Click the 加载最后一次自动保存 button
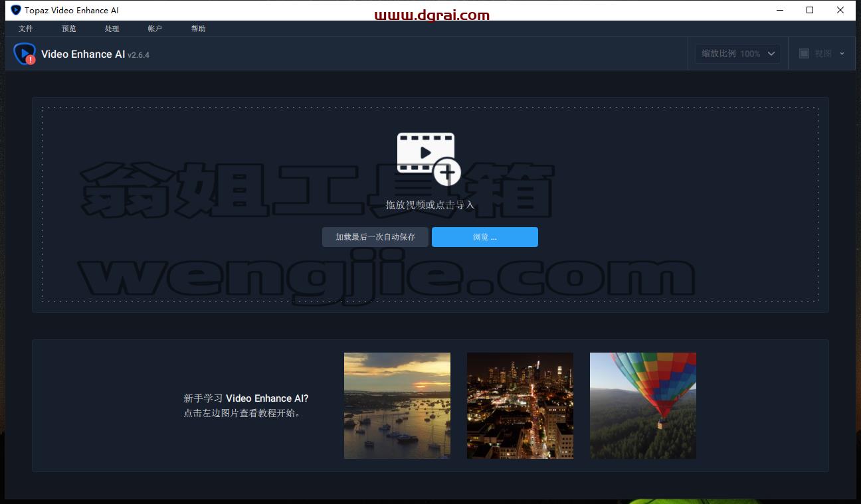Viewport: 861px width, 504px height. point(375,237)
